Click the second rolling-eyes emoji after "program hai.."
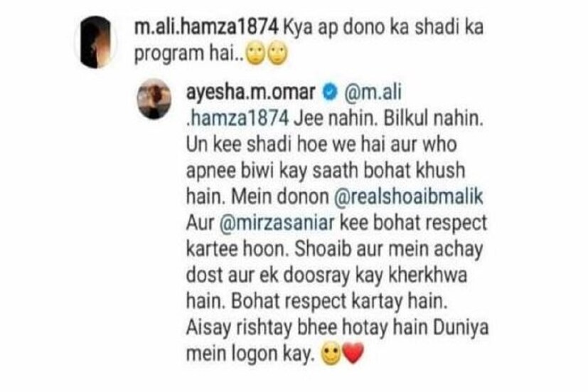588x392 pixels. (277, 55)
